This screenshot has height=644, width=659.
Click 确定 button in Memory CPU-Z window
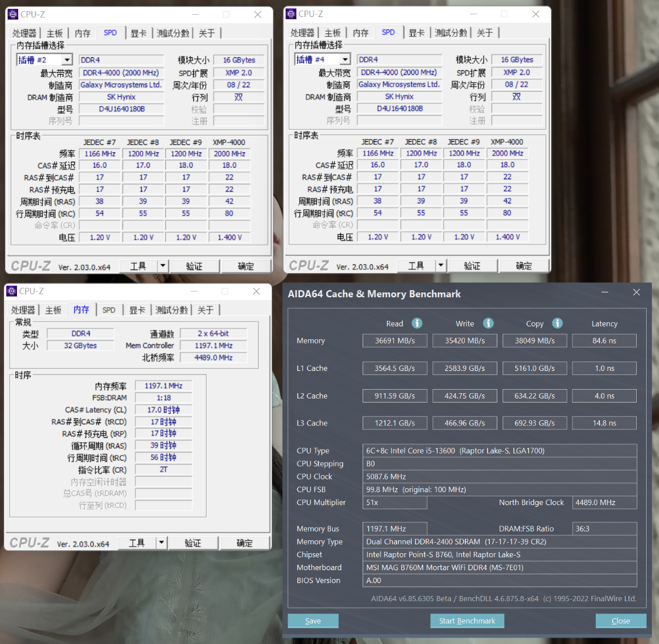click(245, 543)
